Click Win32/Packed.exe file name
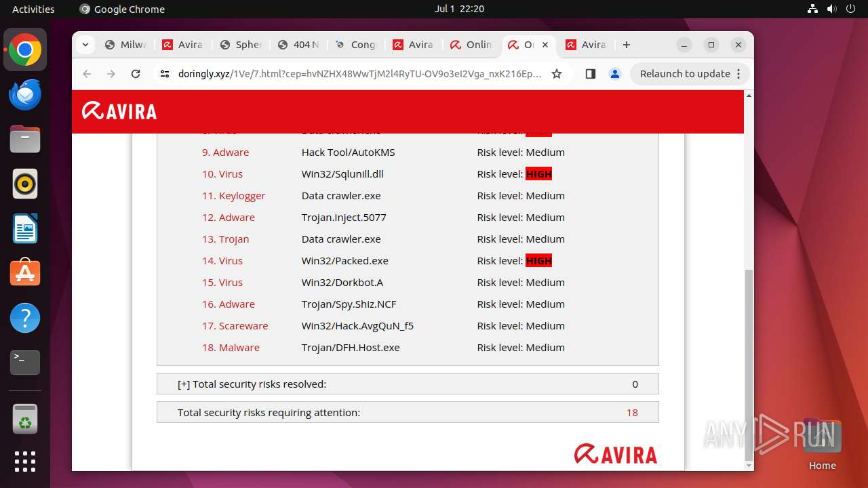The width and height of the screenshot is (868, 488). tap(344, 260)
